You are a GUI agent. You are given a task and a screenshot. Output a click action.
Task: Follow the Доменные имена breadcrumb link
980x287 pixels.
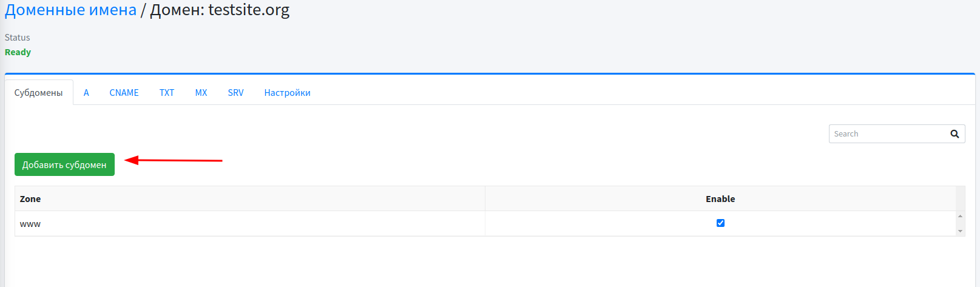(70, 10)
